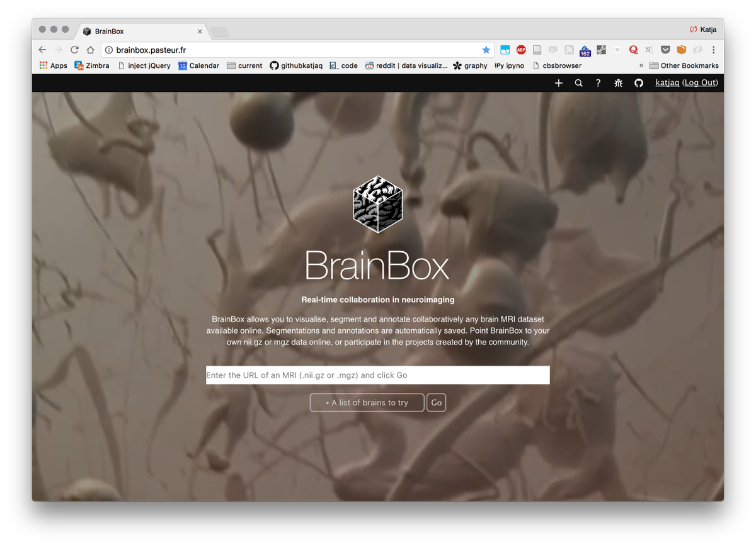756x547 pixels.
Task: Click the inject jQuery bookmarklet
Action: pyautogui.click(x=144, y=65)
